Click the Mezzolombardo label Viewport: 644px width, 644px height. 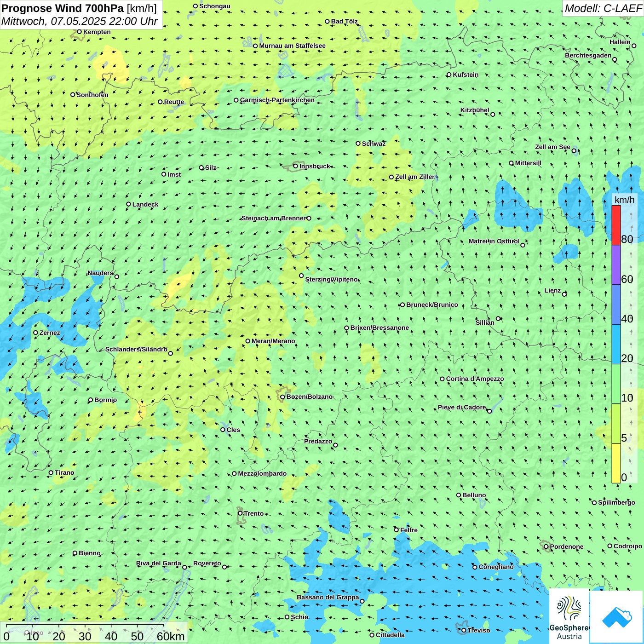point(262,473)
